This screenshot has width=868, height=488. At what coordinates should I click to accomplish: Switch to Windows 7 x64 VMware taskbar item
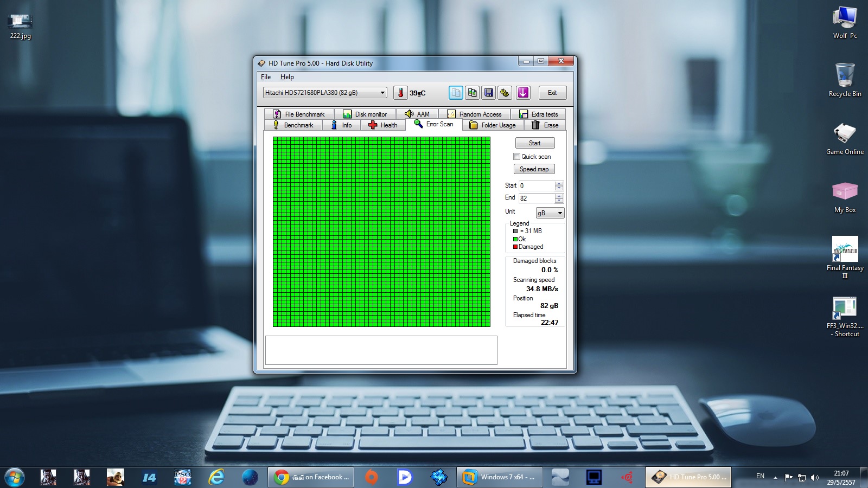499,477
